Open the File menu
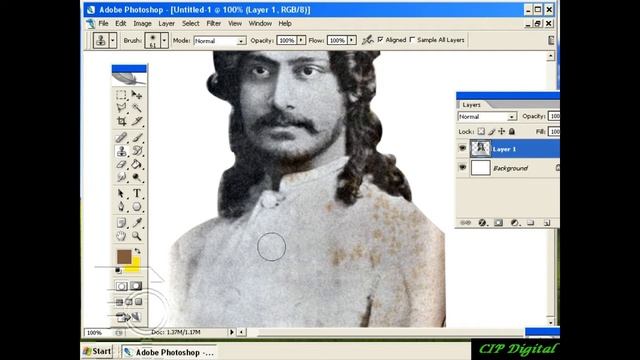 point(103,23)
